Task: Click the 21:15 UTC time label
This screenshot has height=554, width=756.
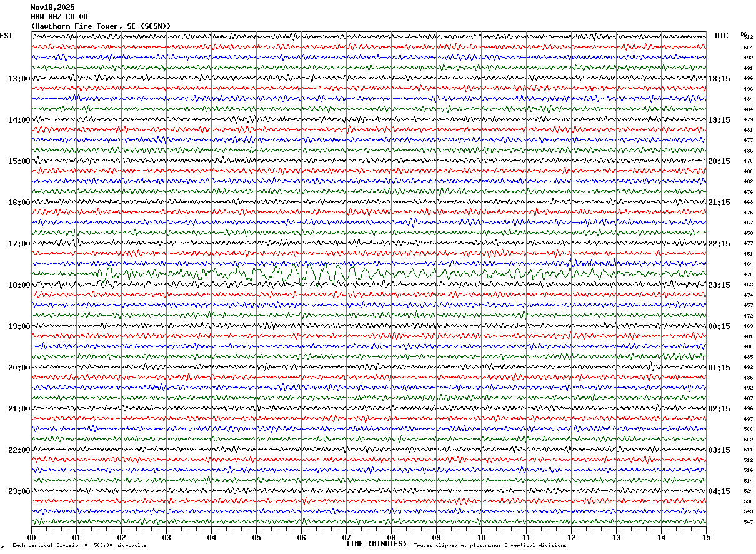Action: click(719, 203)
